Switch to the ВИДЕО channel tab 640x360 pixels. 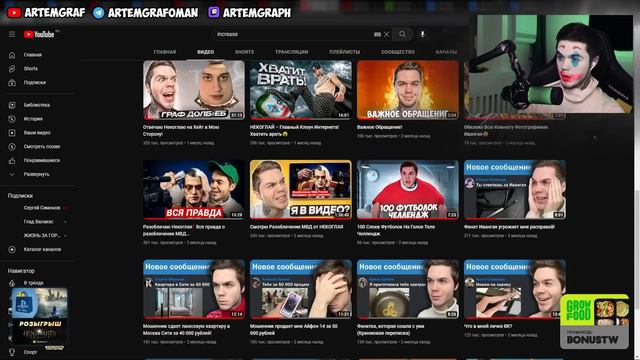click(205, 52)
